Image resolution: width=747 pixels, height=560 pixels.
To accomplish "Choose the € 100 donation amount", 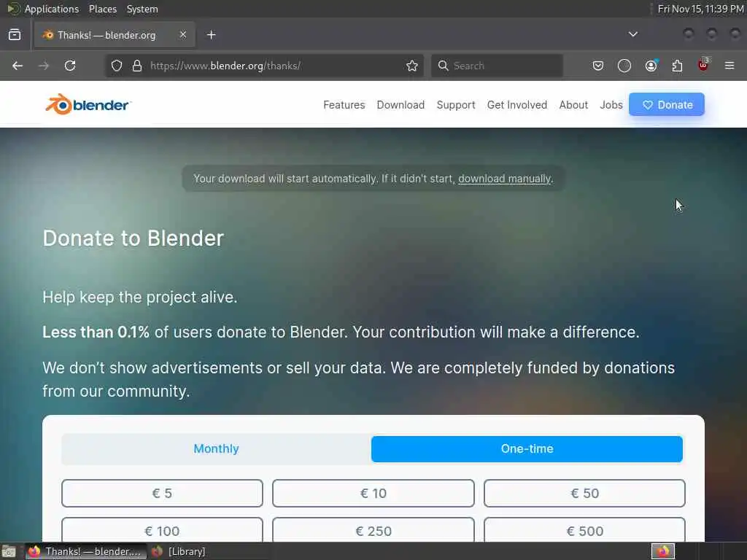I will click(162, 529).
